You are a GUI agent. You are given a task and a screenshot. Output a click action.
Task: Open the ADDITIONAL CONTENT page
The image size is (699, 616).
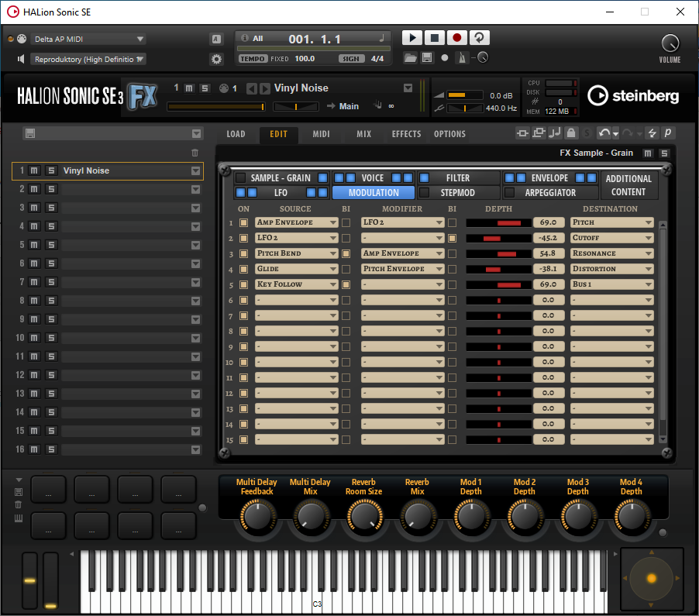click(628, 185)
